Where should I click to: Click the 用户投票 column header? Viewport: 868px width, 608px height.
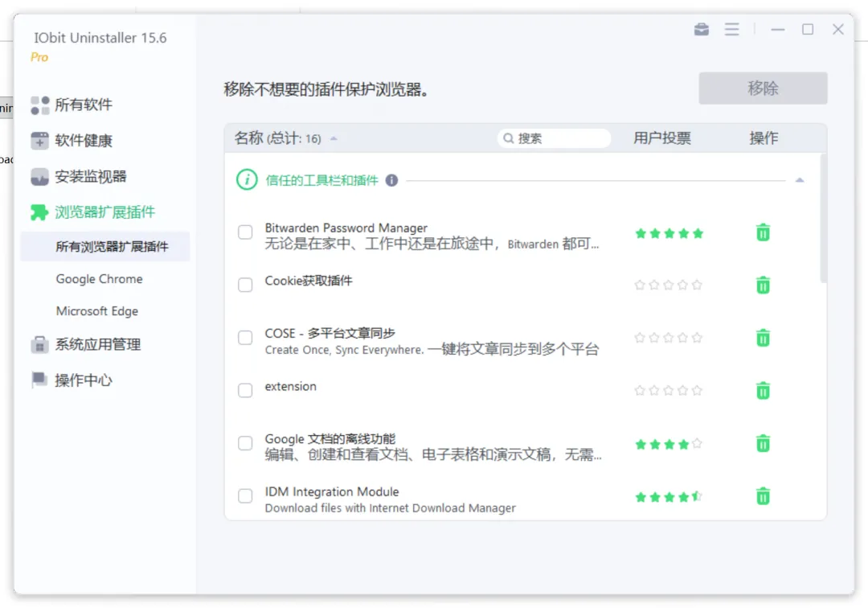(662, 138)
